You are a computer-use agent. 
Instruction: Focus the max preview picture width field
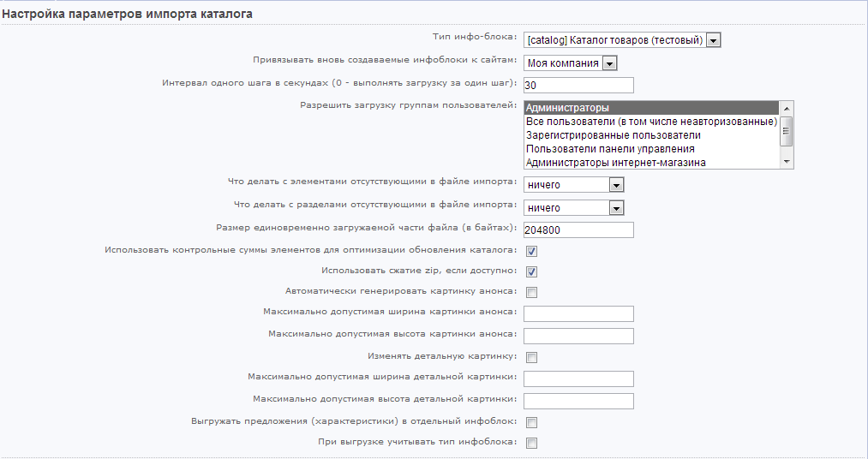point(578,313)
